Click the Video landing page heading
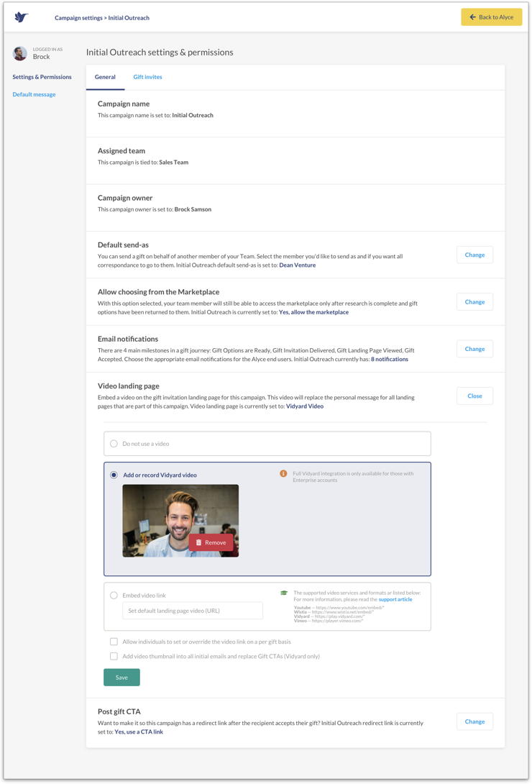Image resolution: width=532 pixels, height=784 pixels. pyautogui.click(x=129, y=386)
